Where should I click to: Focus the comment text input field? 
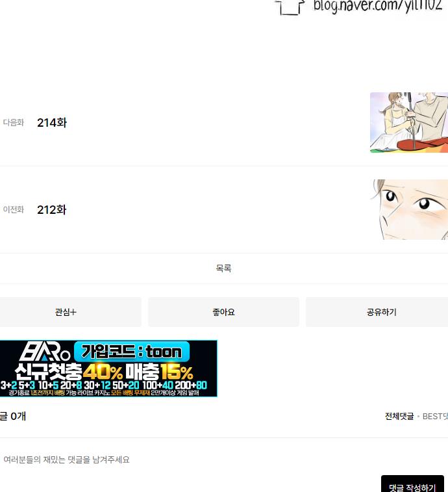coord(188,460)
